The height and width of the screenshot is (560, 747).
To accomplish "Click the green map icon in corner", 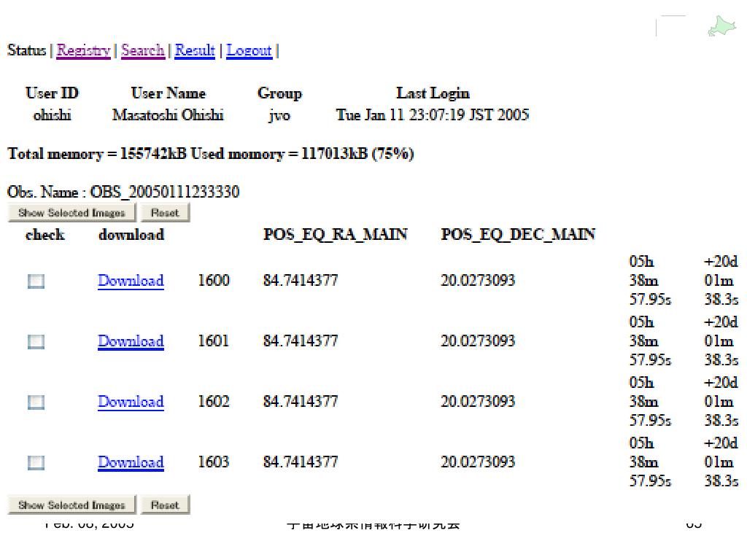I will [x=721, y=26].
